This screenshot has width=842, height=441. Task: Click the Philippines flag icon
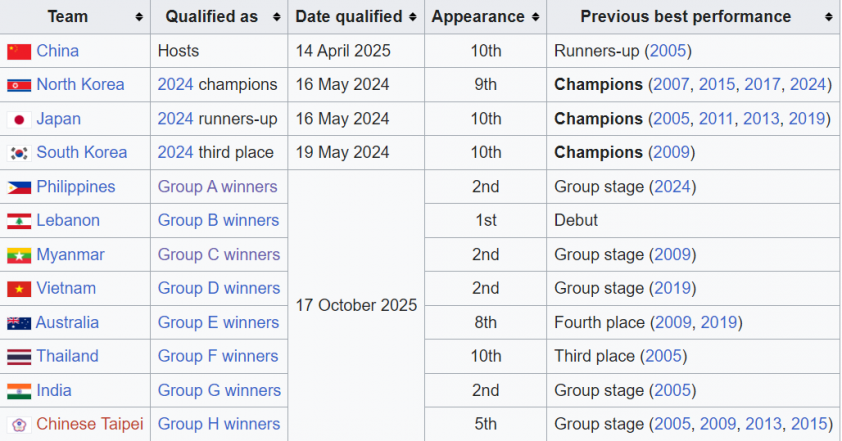pos(19,187)
